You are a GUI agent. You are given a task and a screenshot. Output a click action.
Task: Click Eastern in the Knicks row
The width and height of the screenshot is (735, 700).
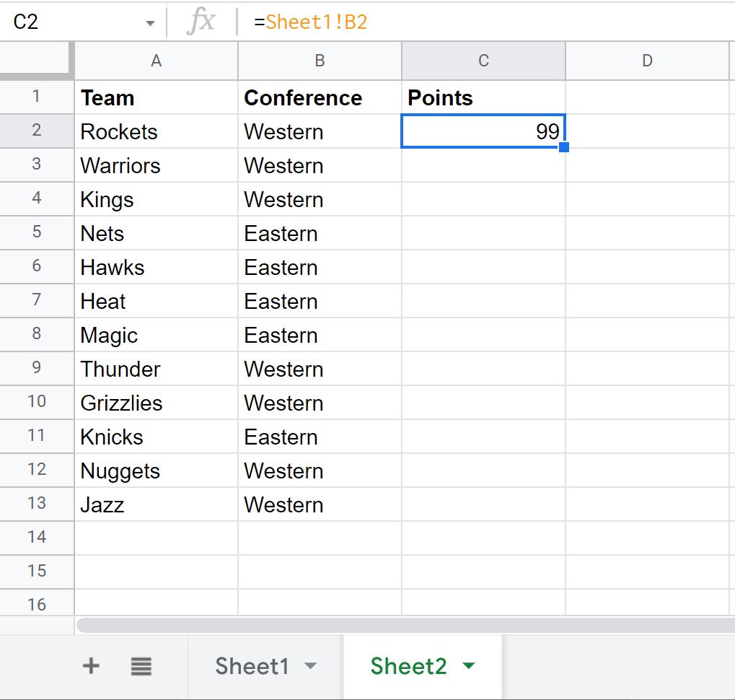click(320, 437)
